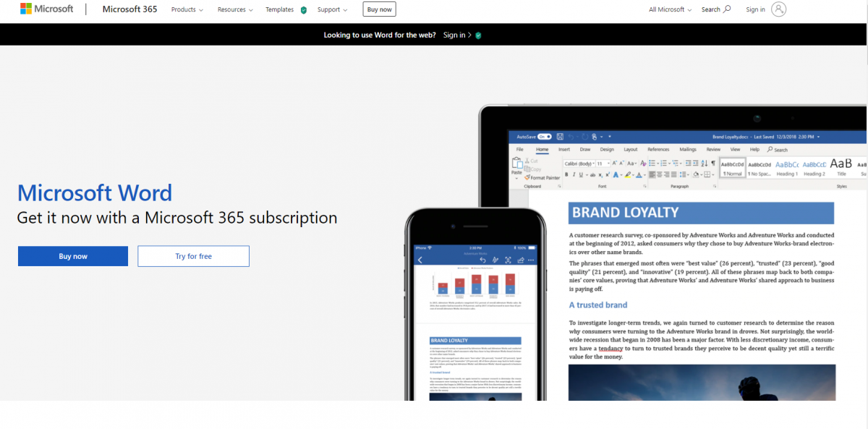
Task: Select the Title style in gallery
Action: point(841,167)
